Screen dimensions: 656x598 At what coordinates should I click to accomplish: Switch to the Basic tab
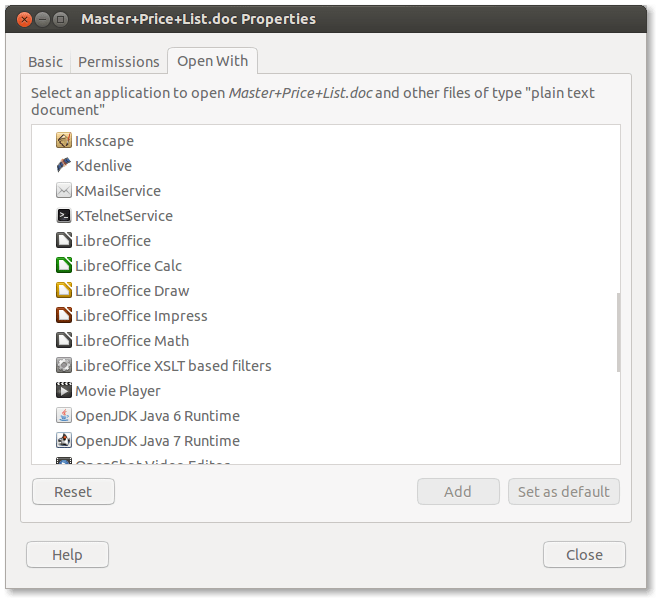pyautogui.click(x=46, y=62)
